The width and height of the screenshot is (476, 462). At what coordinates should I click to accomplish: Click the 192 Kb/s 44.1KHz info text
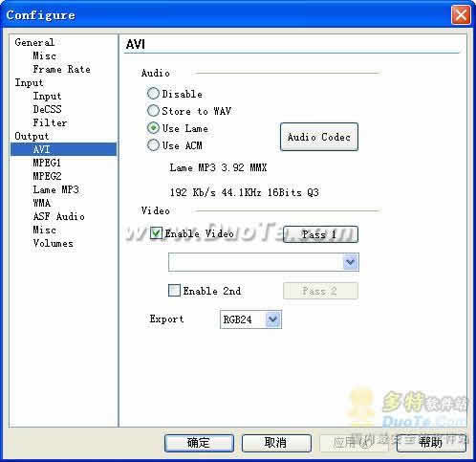pyautogui.click(x=245, y=192)
